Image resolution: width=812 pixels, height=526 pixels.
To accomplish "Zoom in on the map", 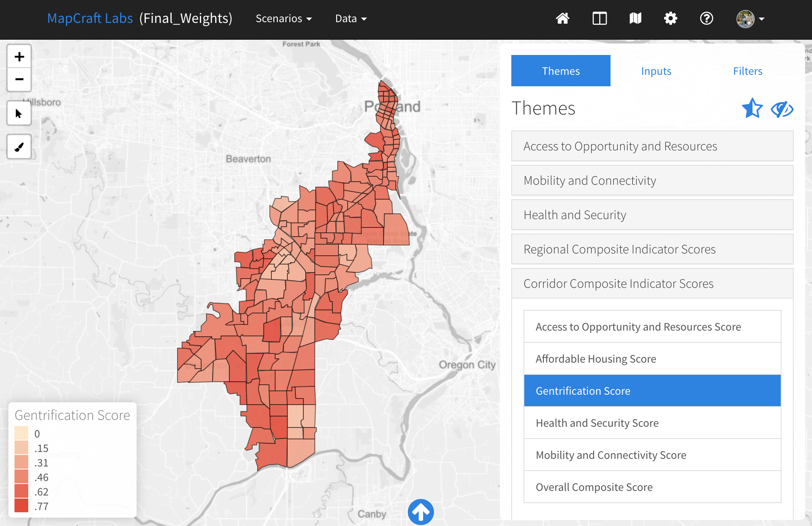I will point(19,57).
